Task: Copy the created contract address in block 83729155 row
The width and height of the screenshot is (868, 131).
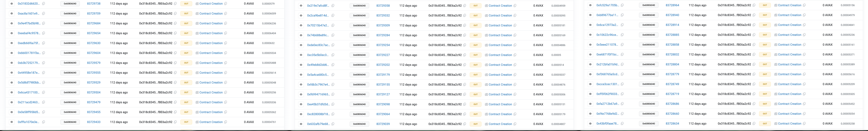Action: pyautogui.click(x=515, y=85)
